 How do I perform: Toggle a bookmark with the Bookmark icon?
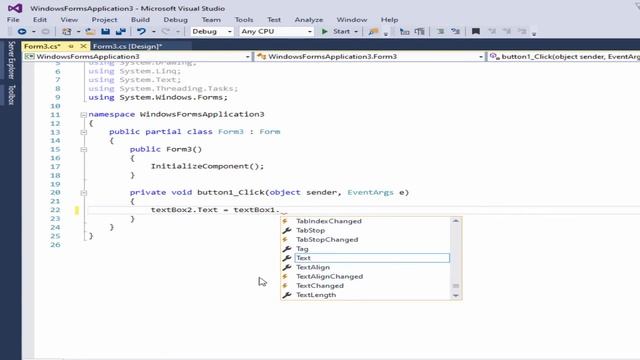coord(476,31)
